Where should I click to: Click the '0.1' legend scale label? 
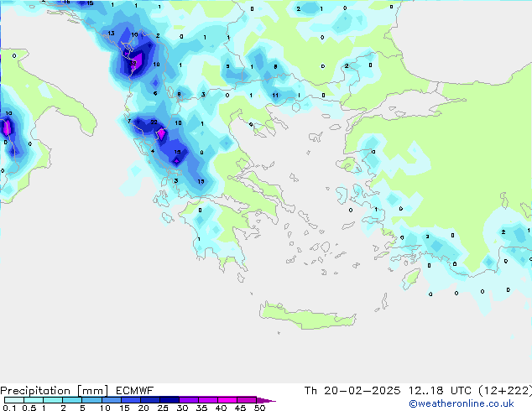coord(9,408)
